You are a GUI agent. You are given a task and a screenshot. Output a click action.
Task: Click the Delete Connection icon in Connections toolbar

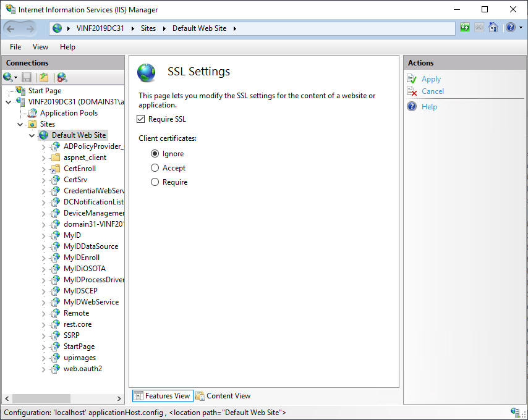[x=62, y=77]
